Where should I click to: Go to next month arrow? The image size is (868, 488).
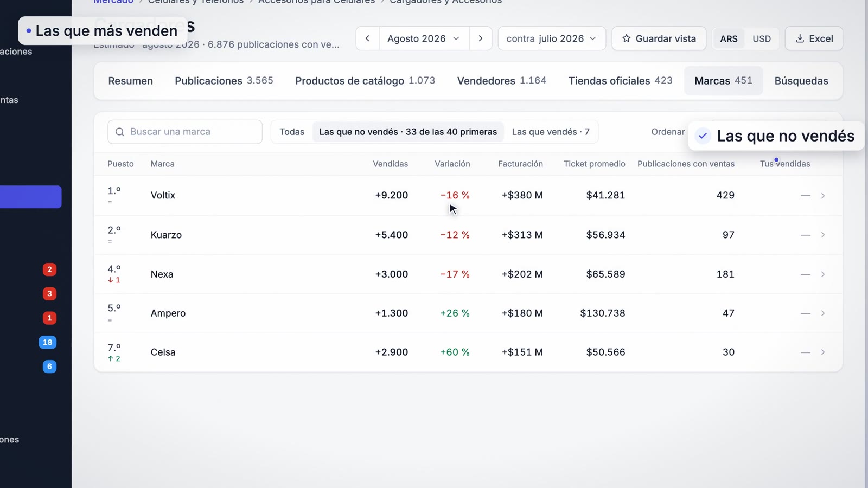481,38
